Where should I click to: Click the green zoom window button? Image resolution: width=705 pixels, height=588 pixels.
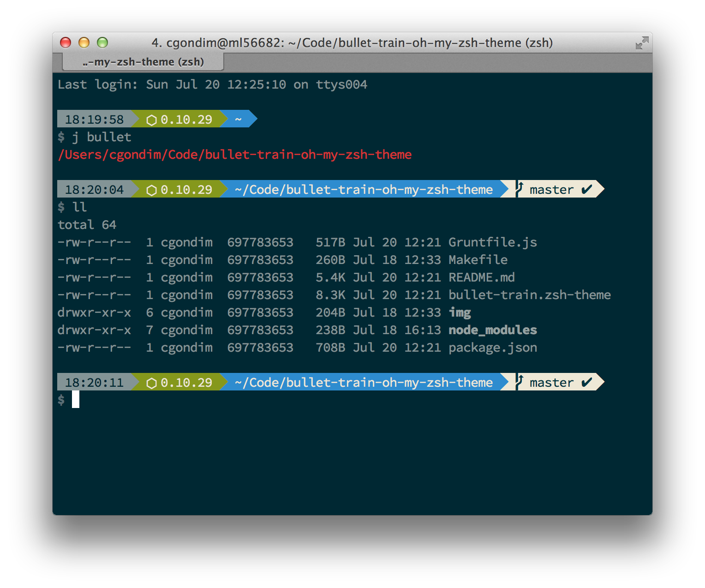[x=102, y=43]
